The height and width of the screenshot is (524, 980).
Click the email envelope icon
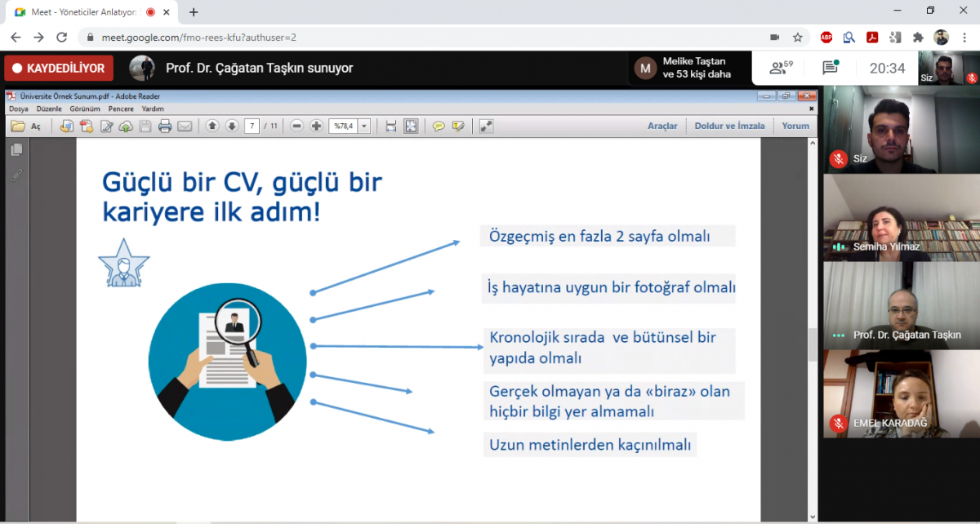point(185,126)
